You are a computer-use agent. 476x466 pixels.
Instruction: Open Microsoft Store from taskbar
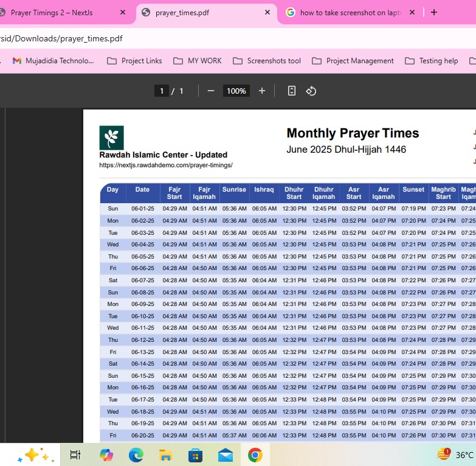coord(196,454)
